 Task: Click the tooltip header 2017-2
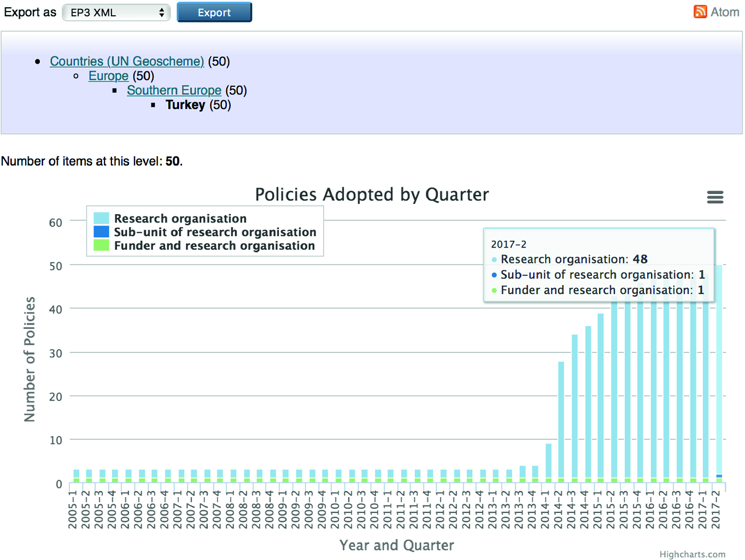tap(509, 244)
